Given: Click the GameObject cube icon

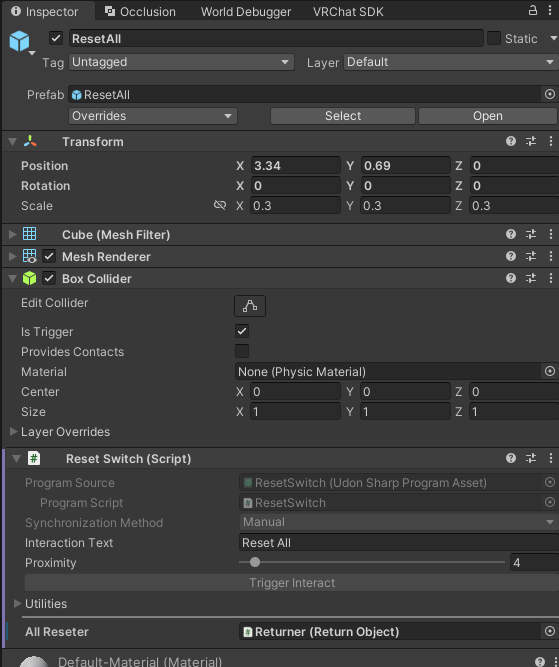Looking at the screenshot, I should point(20,41).
